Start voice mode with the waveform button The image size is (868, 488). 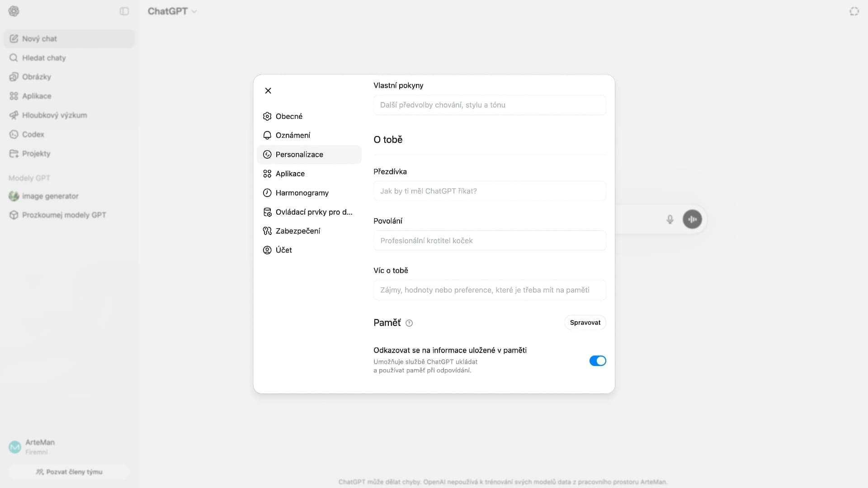point(692,219)
